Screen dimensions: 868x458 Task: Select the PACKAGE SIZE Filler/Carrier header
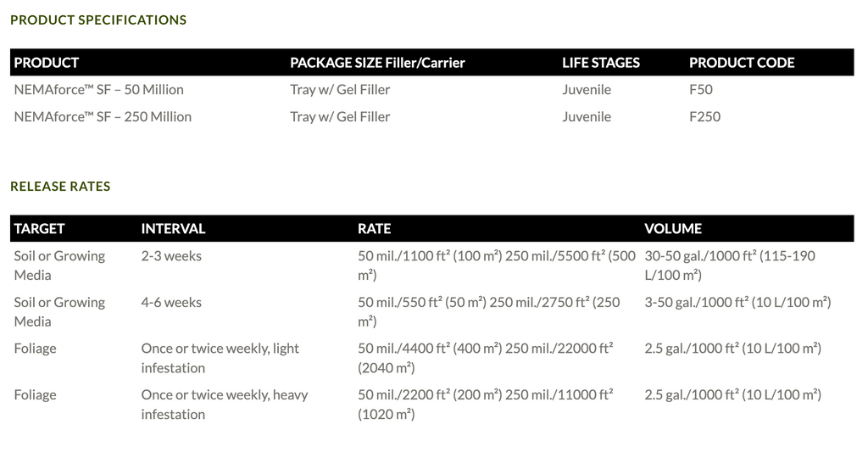coord(377,63)
